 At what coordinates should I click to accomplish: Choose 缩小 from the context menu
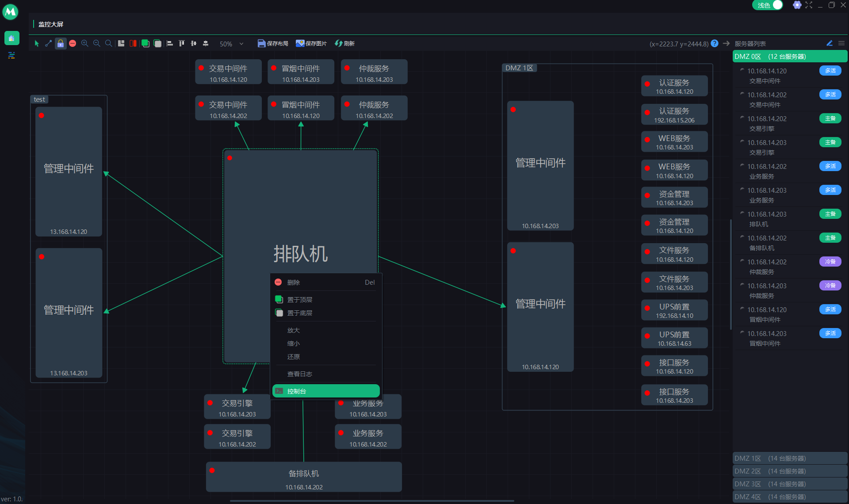pyautogui.click(x=326, y=344)
